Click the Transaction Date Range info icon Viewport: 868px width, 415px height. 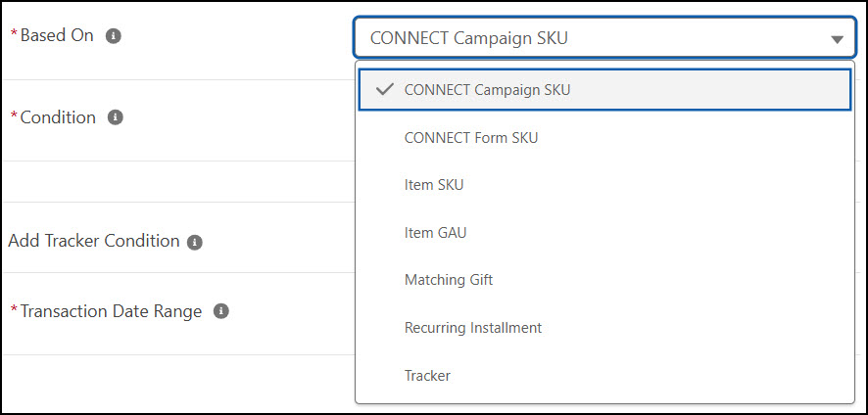220,311
